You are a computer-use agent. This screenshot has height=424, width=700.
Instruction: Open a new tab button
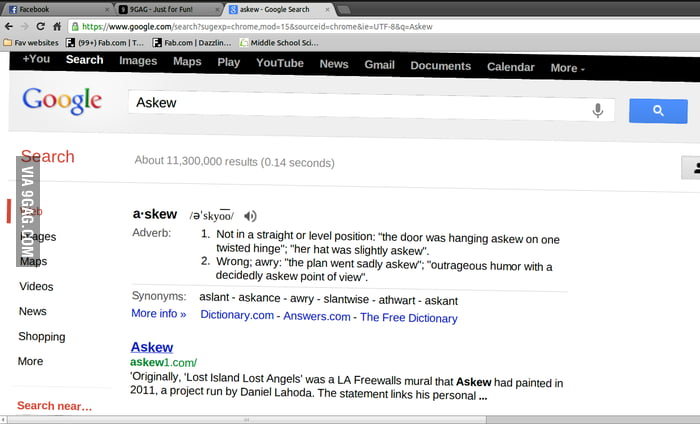(x=343, y=9)
